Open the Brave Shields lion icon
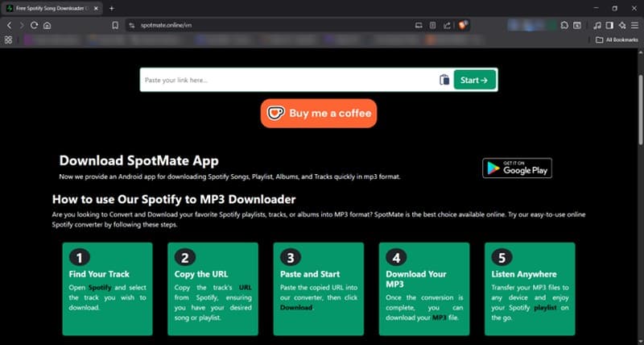The width and height of the screenshot is (644, 345). (x=464, y=26)
